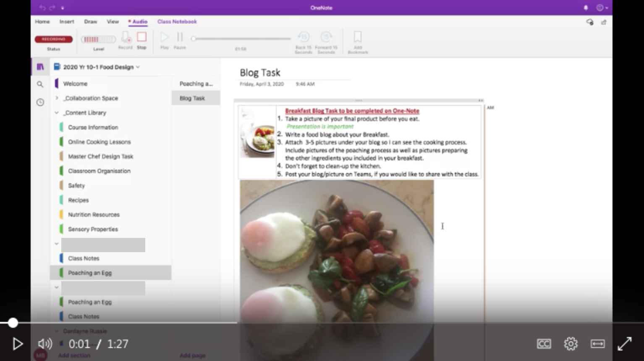Click the Blog Task page title

[260, 73]
